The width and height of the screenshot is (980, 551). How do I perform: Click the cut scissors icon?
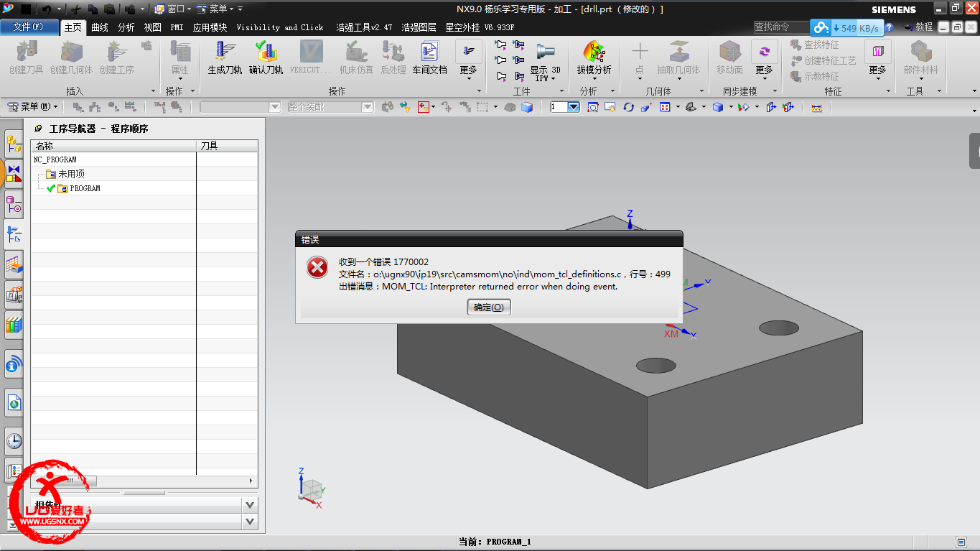coord(78,9)
